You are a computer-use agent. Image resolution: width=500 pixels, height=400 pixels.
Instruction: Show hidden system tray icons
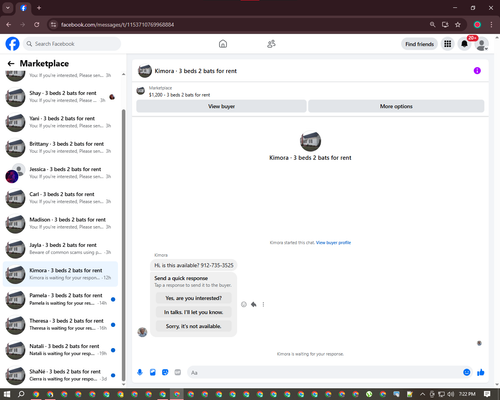422,394
